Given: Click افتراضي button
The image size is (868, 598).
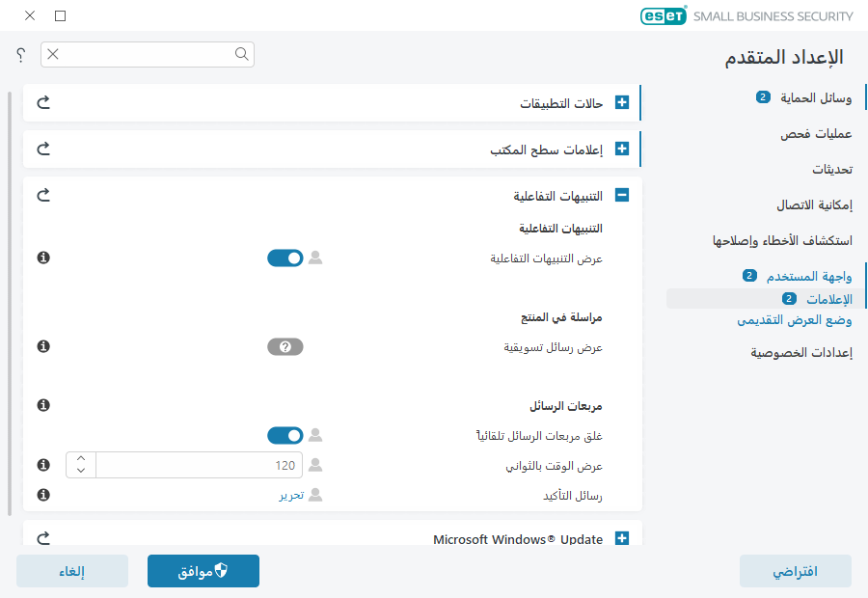Looking at the screenshot, I should 795,571.
